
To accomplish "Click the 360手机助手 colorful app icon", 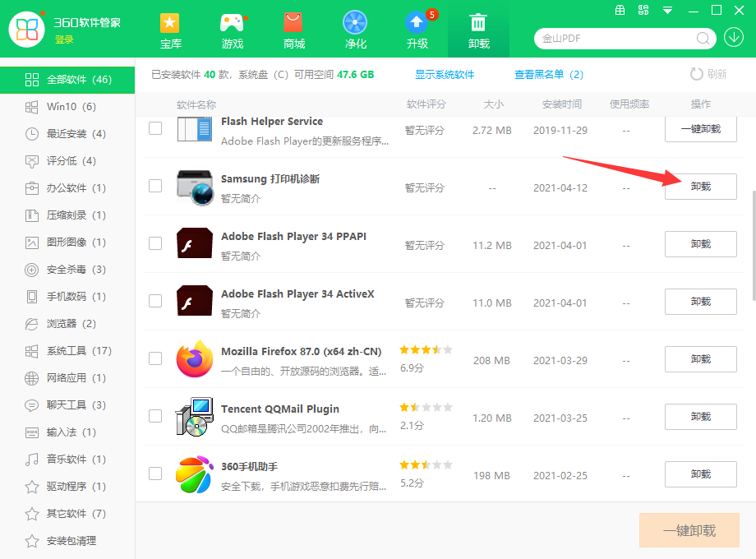I will 194,474.
